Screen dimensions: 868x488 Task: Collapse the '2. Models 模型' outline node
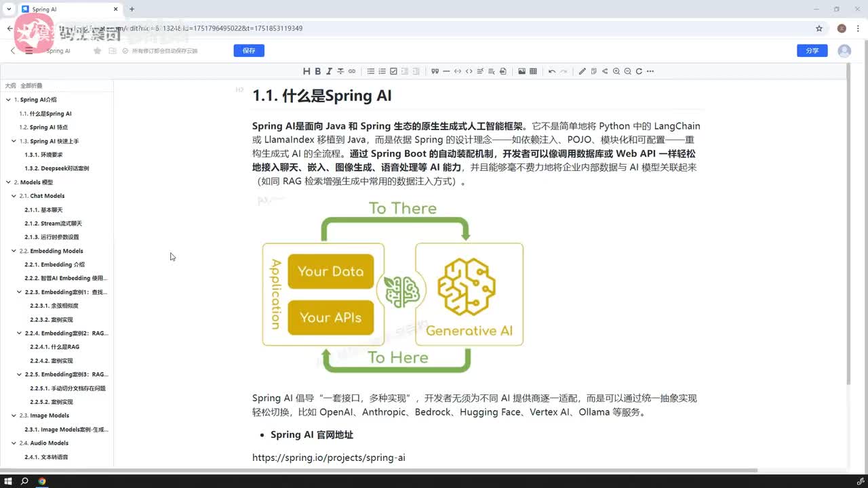8,182
